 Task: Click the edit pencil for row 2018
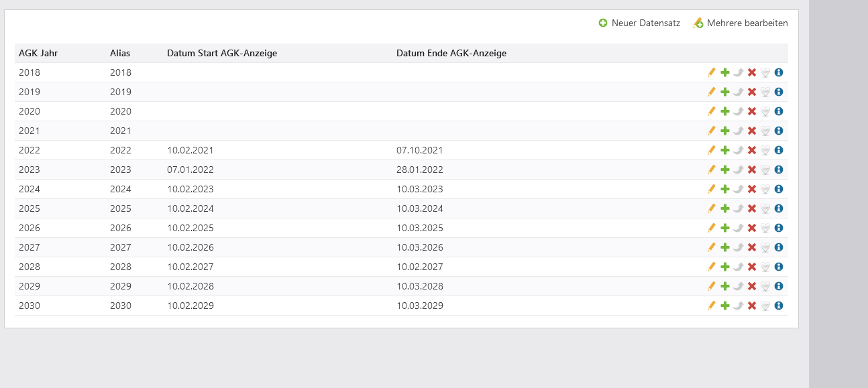(712, 72)
